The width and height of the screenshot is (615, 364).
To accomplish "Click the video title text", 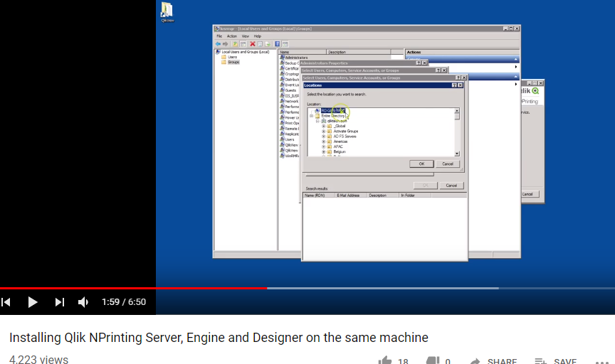I will click(x=219, y=338).
